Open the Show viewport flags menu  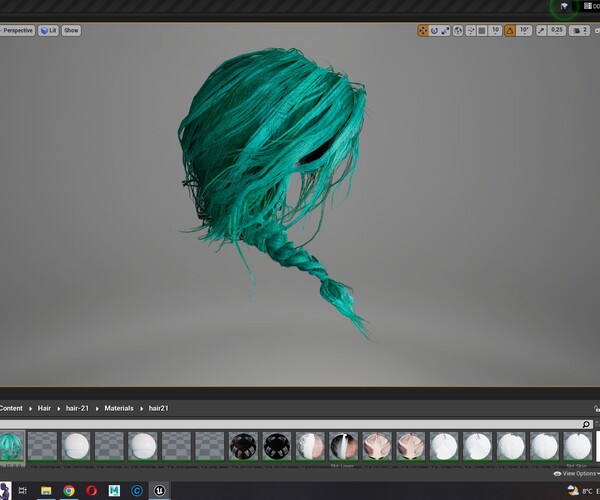tap(71, 31)
